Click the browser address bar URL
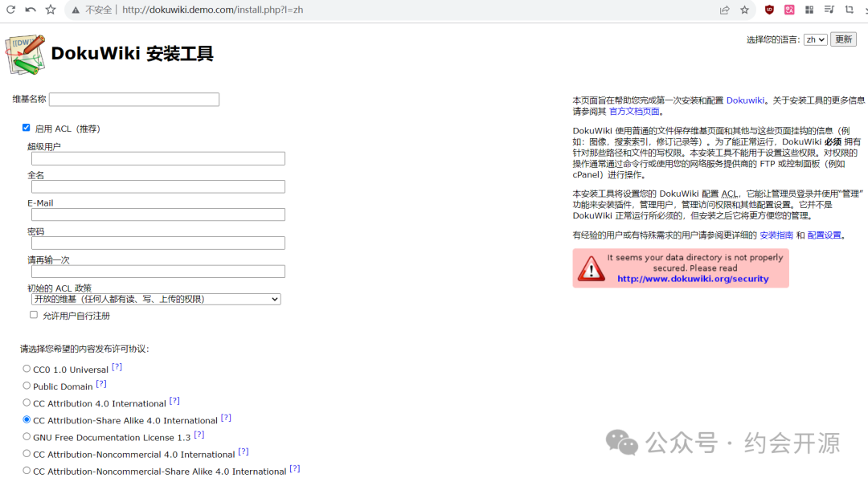 212,10
